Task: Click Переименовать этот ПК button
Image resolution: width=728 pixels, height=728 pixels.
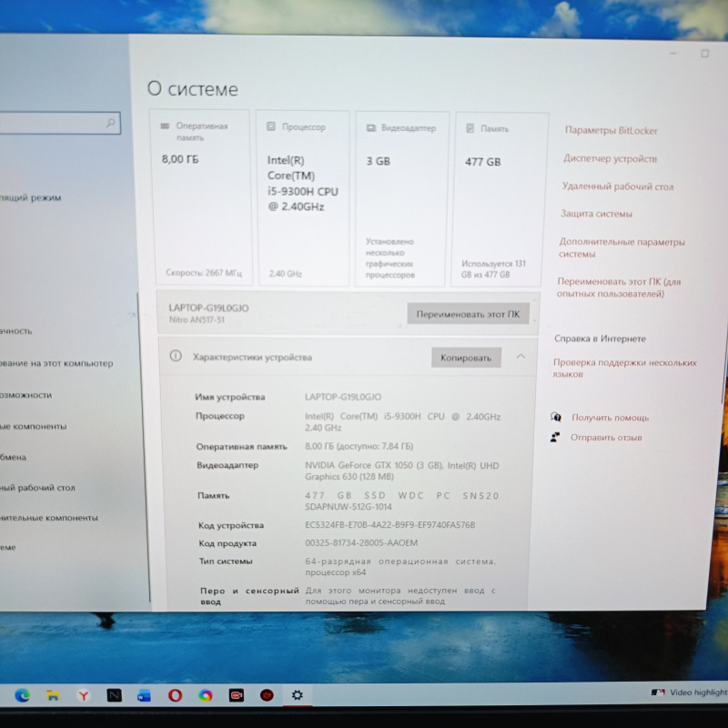Action: (468, 314)
